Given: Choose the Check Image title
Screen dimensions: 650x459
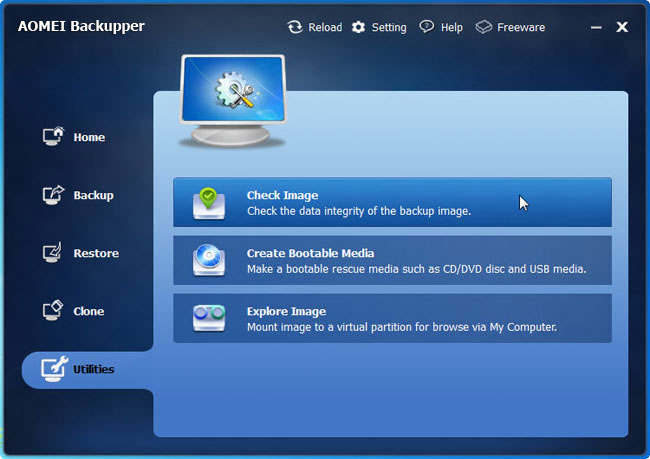Looking at the screenshot, I should click(283, 195).
